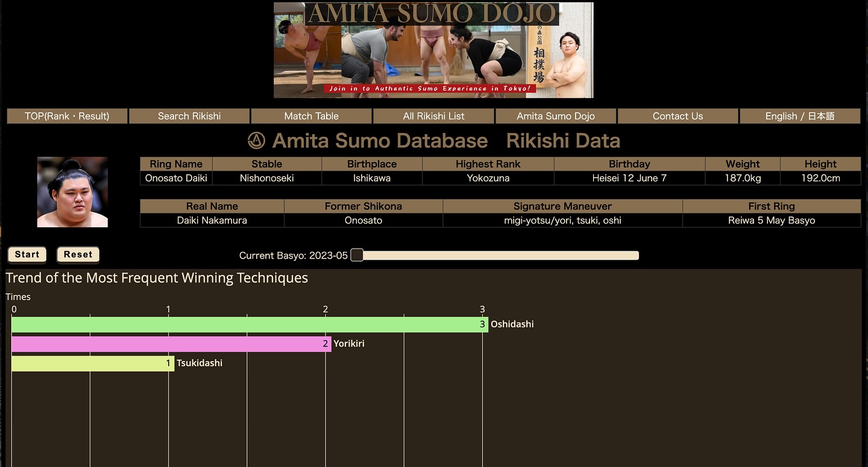Click the First Ring column header
Screen dimensions: 868x467
click(772, 206)
